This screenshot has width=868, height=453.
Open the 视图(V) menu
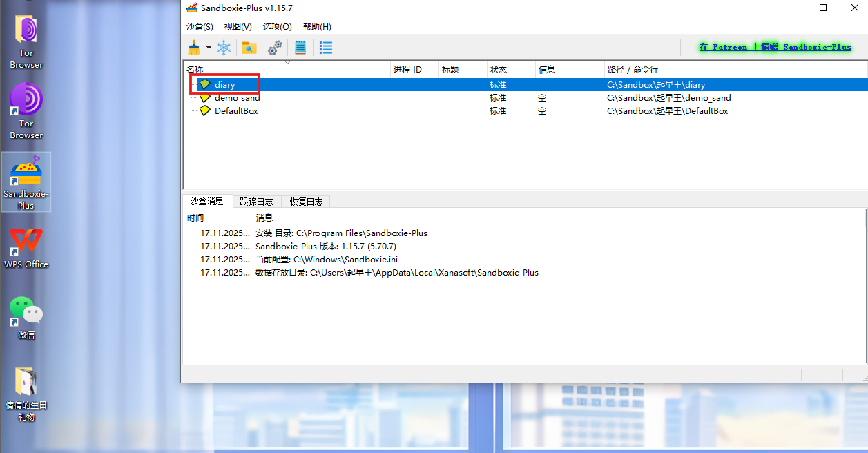point(238,26)
